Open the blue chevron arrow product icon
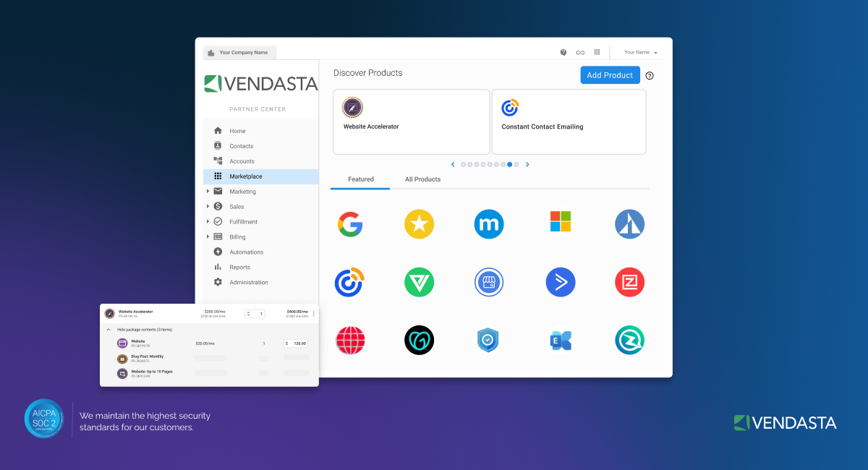 click(560, 282)
